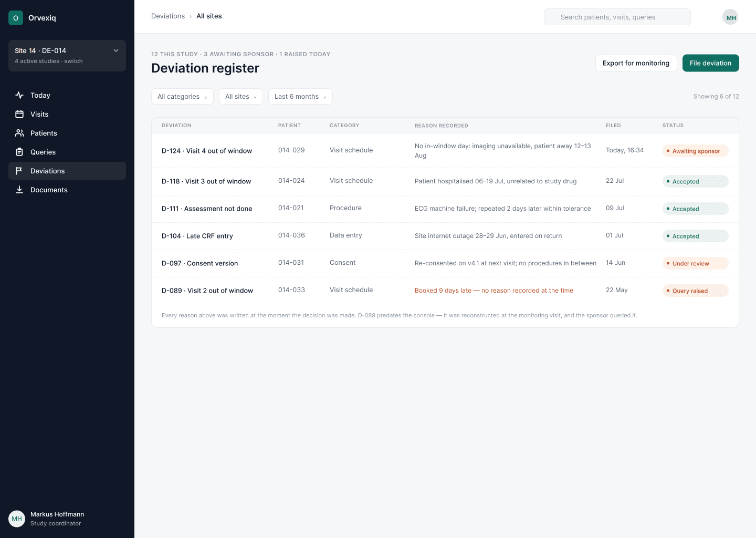Click the Patients people icon
This screenshot has height=538, width=756.
pyautogui.click(x=19, y=133)
